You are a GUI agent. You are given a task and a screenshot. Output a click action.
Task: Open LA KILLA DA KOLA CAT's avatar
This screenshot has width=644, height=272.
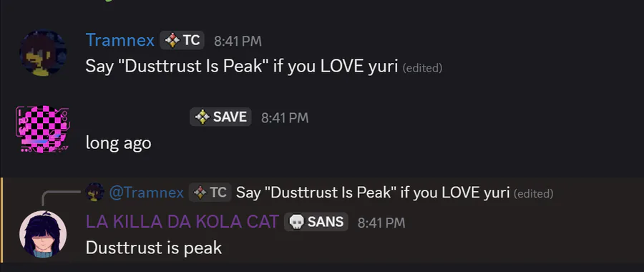[x=43, y=234]
